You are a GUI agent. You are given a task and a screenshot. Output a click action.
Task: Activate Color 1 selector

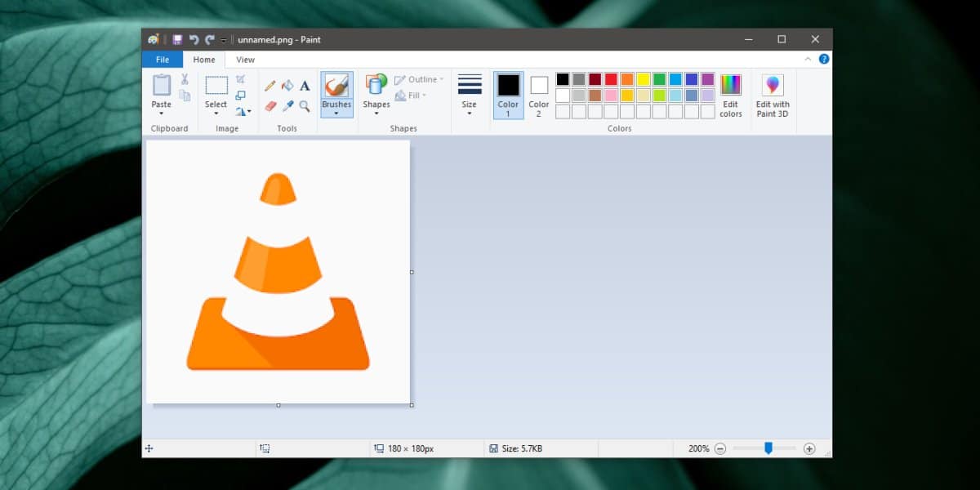tap(508, 95)
